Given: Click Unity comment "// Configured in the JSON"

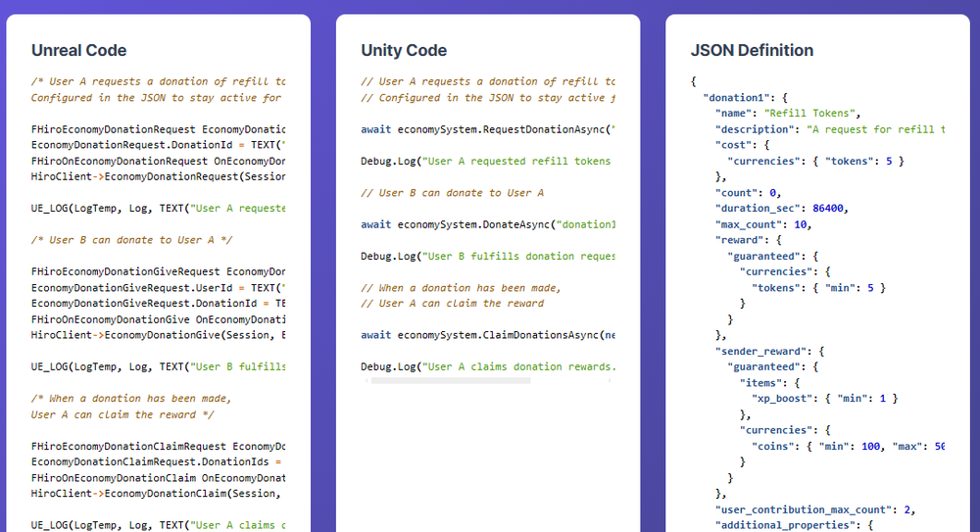Looking at the screenshot, I should click(487, 98).
